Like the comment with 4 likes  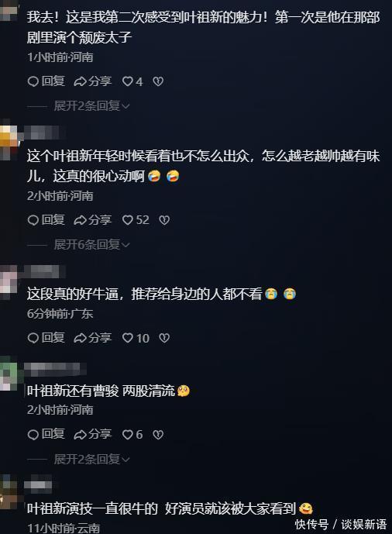coord(132,81)
